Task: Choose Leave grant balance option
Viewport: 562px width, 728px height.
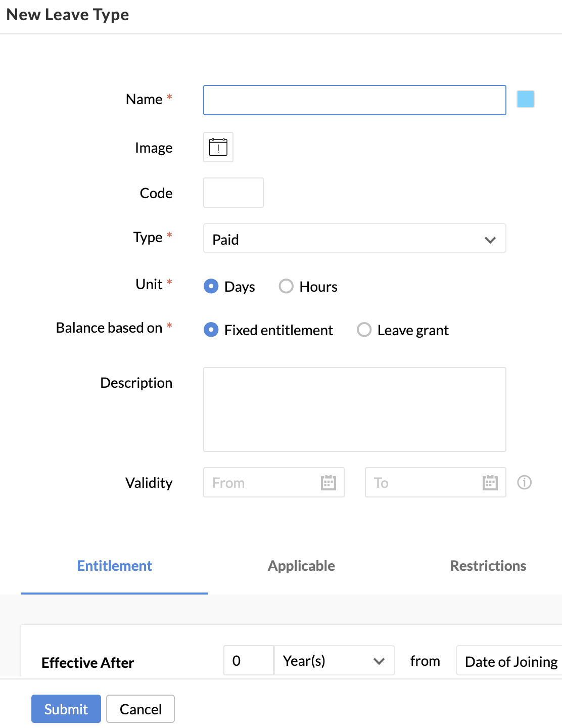Action: point(364,330)
